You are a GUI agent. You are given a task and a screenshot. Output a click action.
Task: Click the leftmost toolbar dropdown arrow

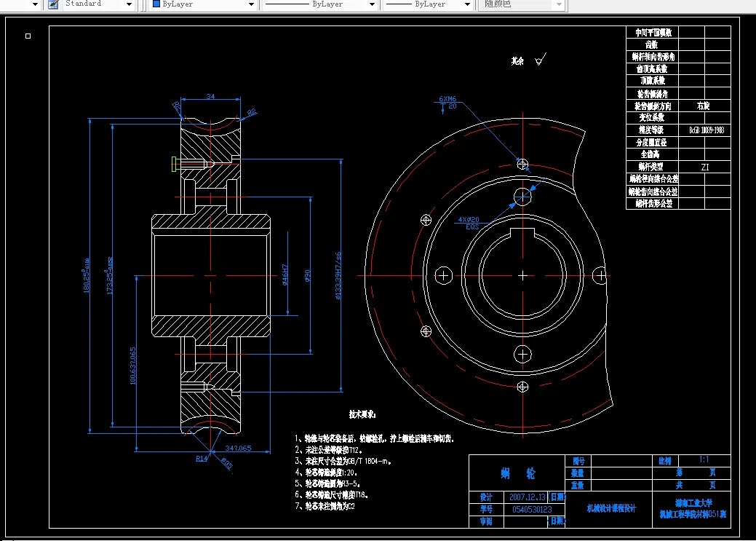[35, 4]
